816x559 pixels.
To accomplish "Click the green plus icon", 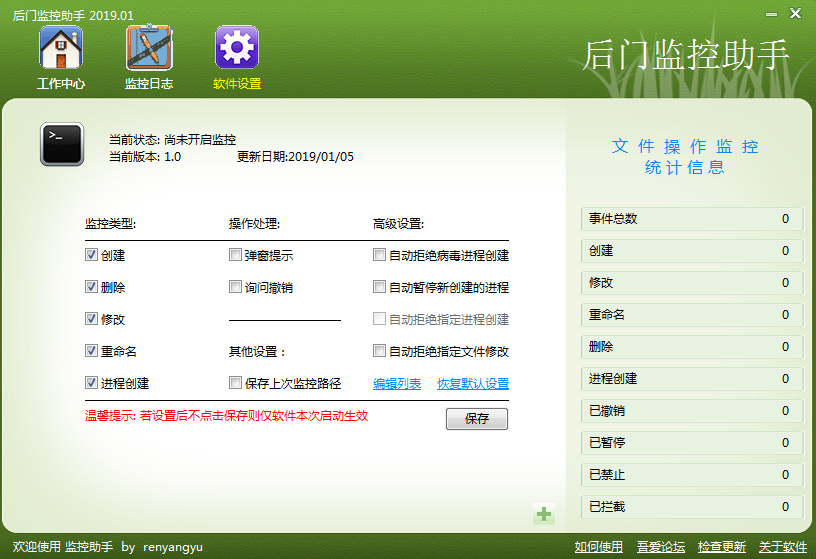I will point(543,515).
